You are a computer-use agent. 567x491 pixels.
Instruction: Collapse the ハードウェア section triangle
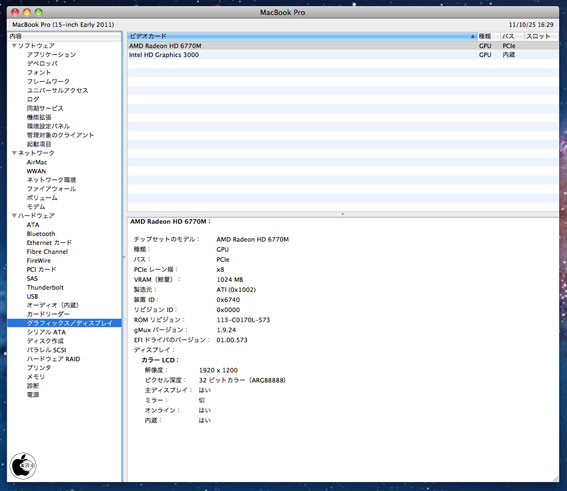click(x=14, y=215)
